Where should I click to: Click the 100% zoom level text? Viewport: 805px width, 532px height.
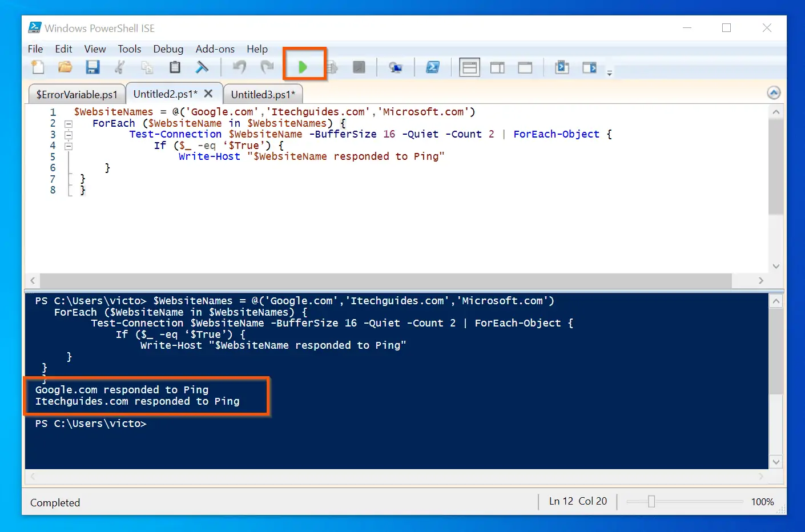click(x=762, y=502)
